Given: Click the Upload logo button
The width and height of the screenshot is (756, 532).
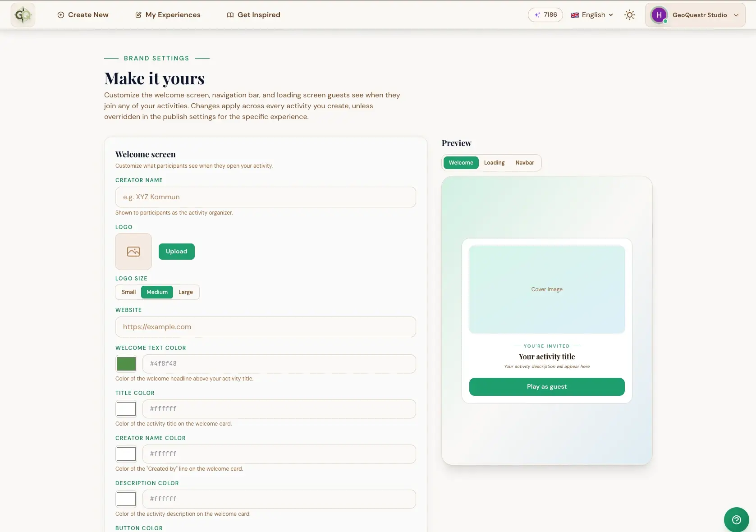Looking at the screenshot, I should (177, 252).
